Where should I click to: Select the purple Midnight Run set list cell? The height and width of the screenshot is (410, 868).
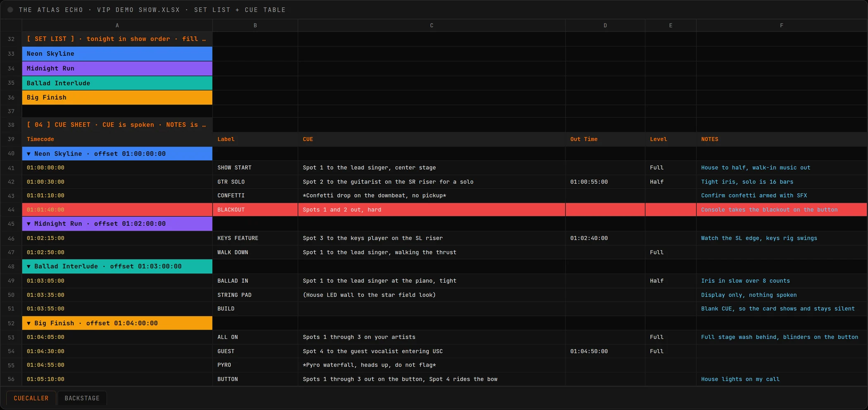117,69
